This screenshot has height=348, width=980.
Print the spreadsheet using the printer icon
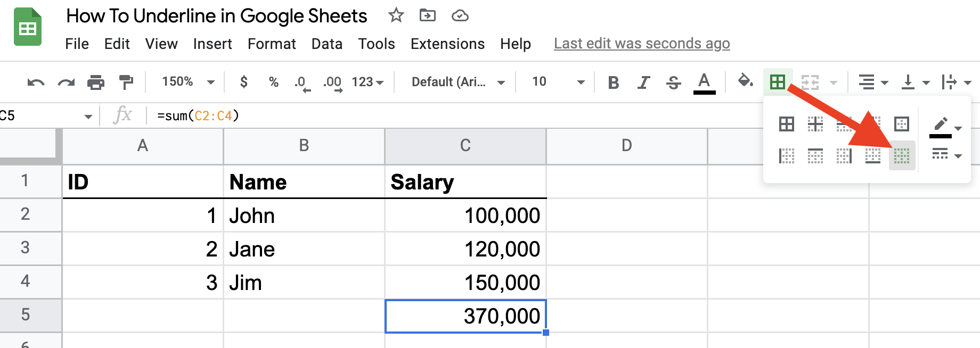pyautogui.click(x=96, y=82)
